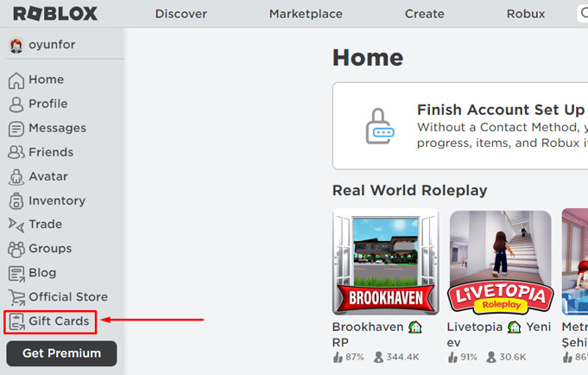The image size is (588, 375).
Task: Open the Discover tab
Action: (181, 14)
